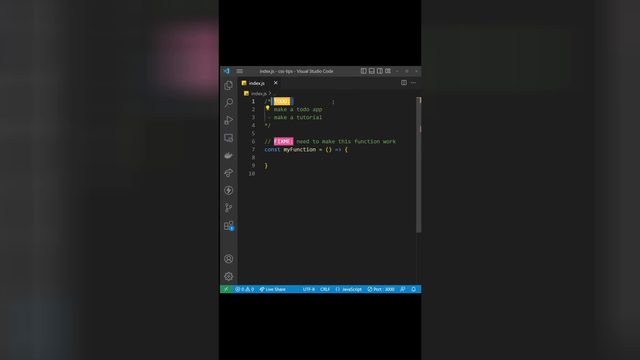Open the Remote Explorer view

pyautogui.click(x=229, y=138)
